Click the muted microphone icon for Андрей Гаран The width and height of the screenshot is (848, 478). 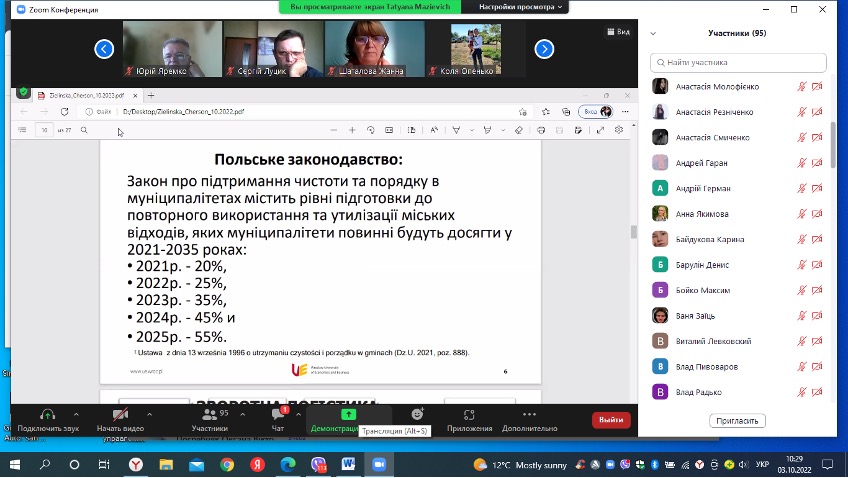tap(801, 163)
